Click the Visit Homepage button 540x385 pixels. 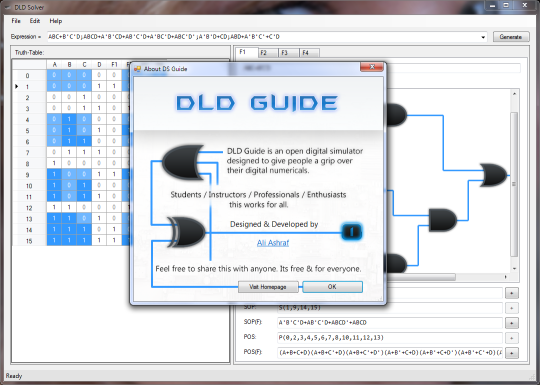[x=268, y=287]
